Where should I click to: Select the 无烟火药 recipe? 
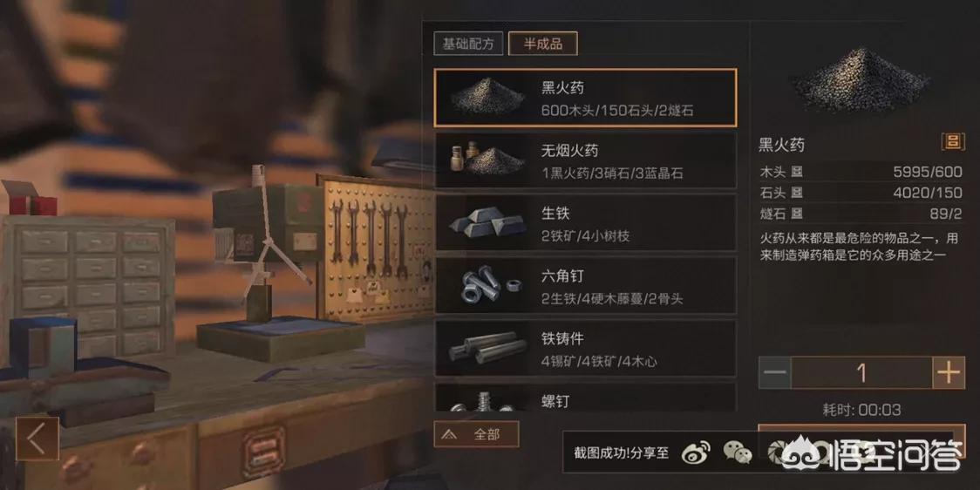[x=586, y=160]
